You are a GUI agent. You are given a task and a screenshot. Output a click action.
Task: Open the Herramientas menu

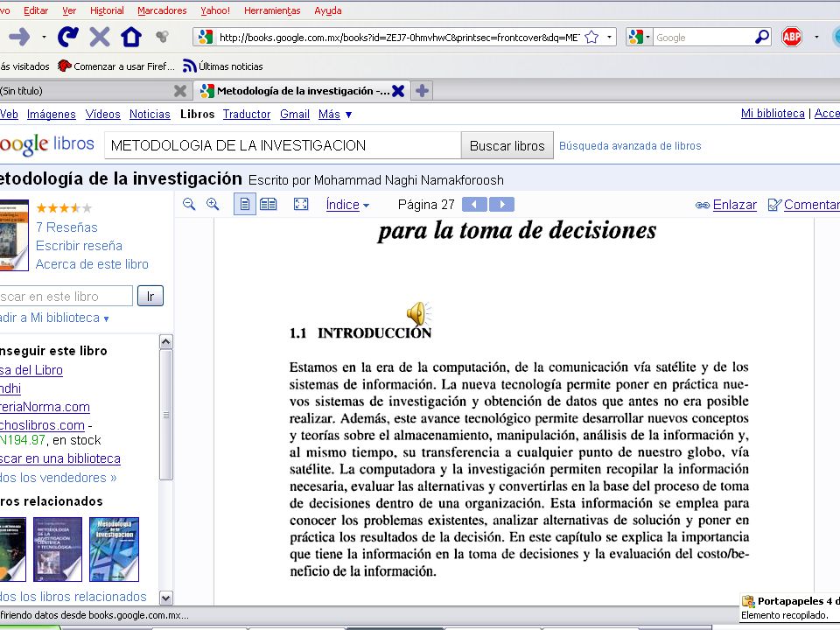(x=272, y=10)
